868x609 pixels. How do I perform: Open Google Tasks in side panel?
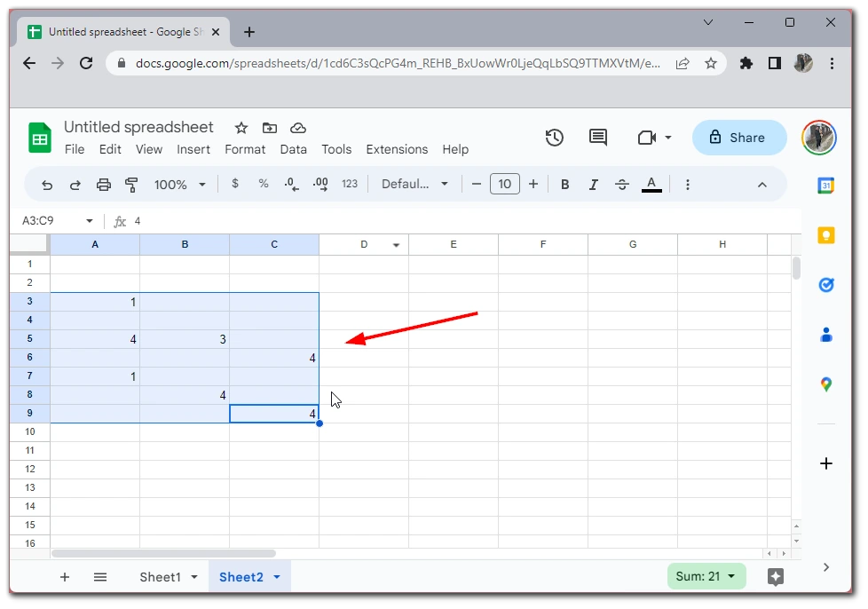(x=826, y=285)
